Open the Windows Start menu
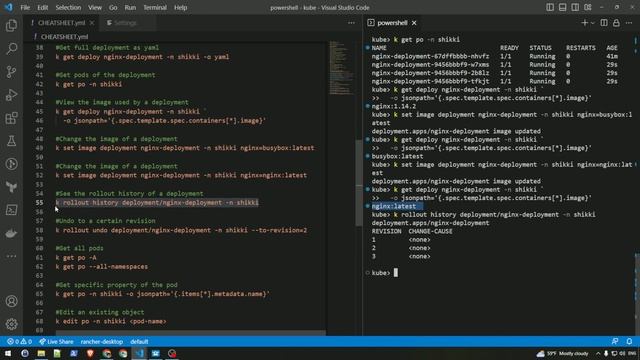The width and height of the screenshot is (640, 360). (x=8, y=353)
